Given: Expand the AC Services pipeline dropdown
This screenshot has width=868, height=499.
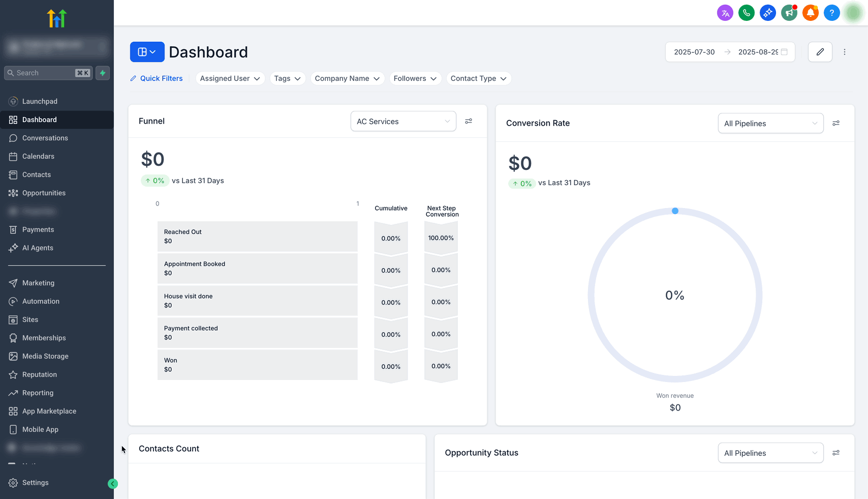Looking at the screenshot, I should click(x=403, y=122).
